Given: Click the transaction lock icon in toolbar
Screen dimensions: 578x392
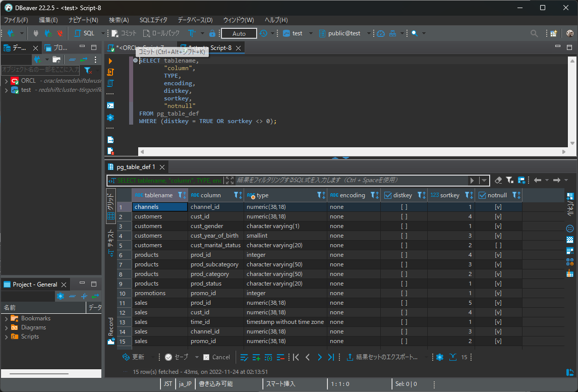Looking at the screenshot, I should [x=212, y=33].
